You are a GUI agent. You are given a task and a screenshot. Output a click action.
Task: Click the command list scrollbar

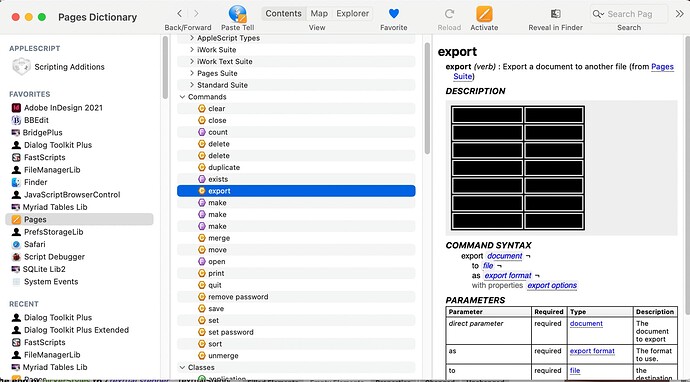[427, 98]
